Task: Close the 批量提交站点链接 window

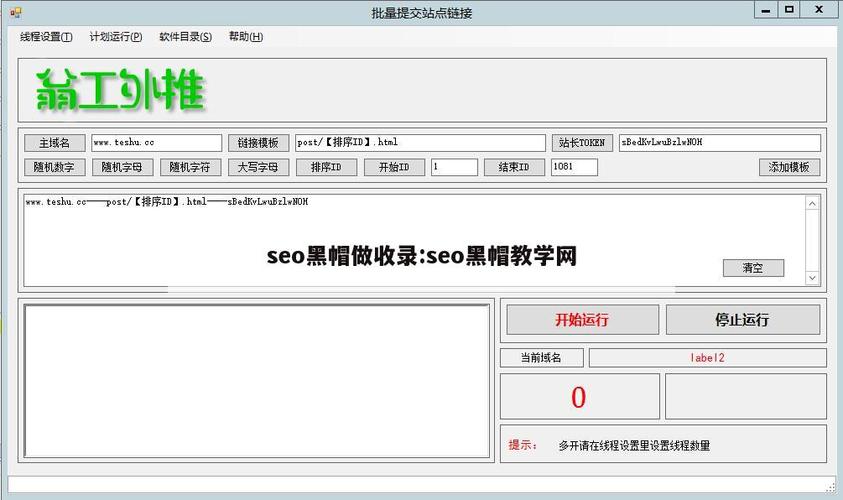Action: (819, 10)
